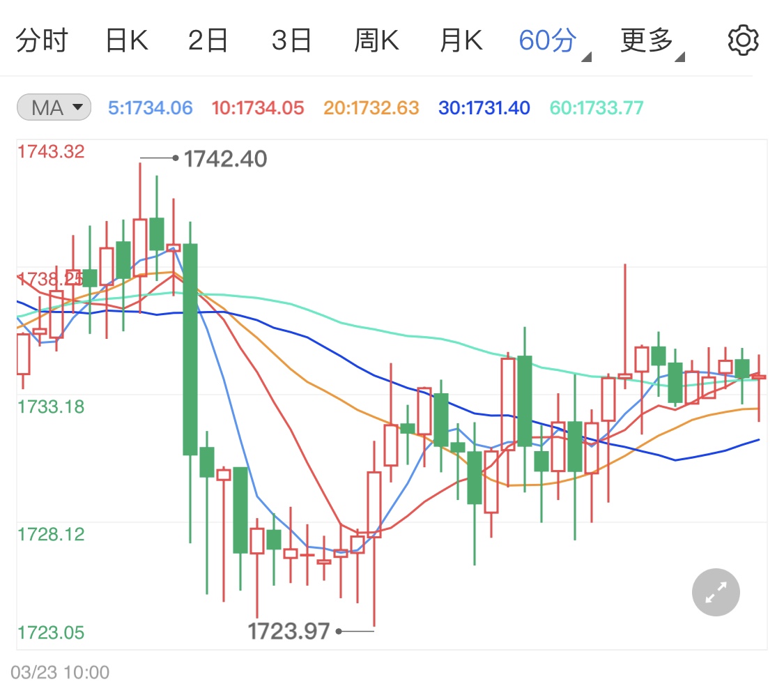784x691 pixels.
Task: Select the large green candlestick after the 1742.40 peak
Action: 190,349
